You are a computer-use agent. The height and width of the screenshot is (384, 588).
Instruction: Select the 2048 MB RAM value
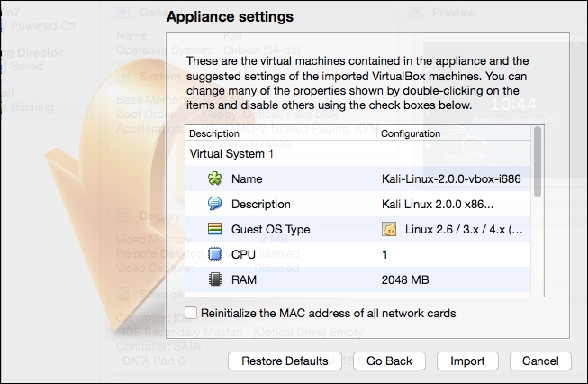(405, 279)
